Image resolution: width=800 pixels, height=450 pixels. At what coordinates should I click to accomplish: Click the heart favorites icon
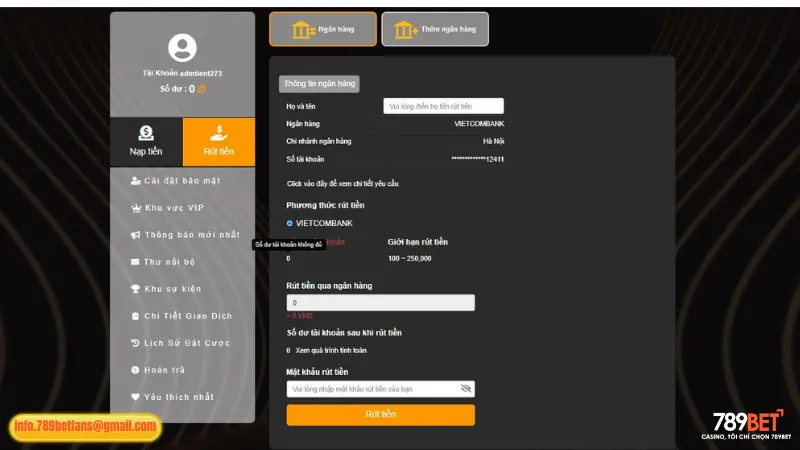pos(135,397)
